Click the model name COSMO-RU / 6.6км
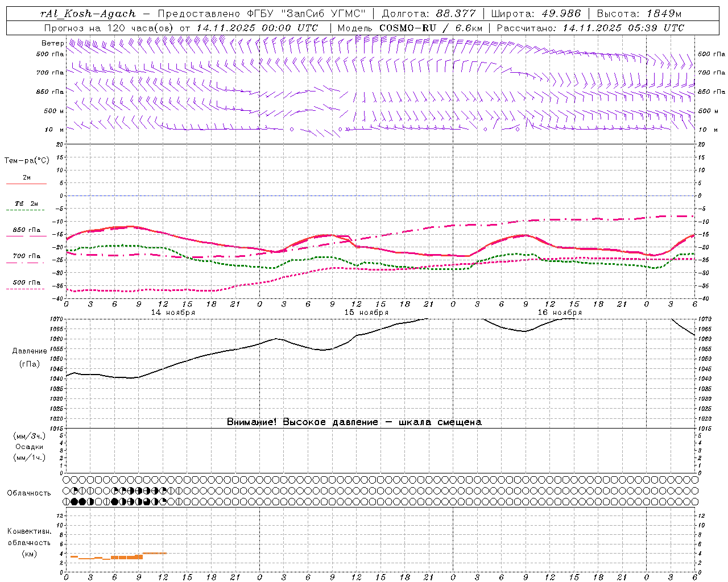 431,28
